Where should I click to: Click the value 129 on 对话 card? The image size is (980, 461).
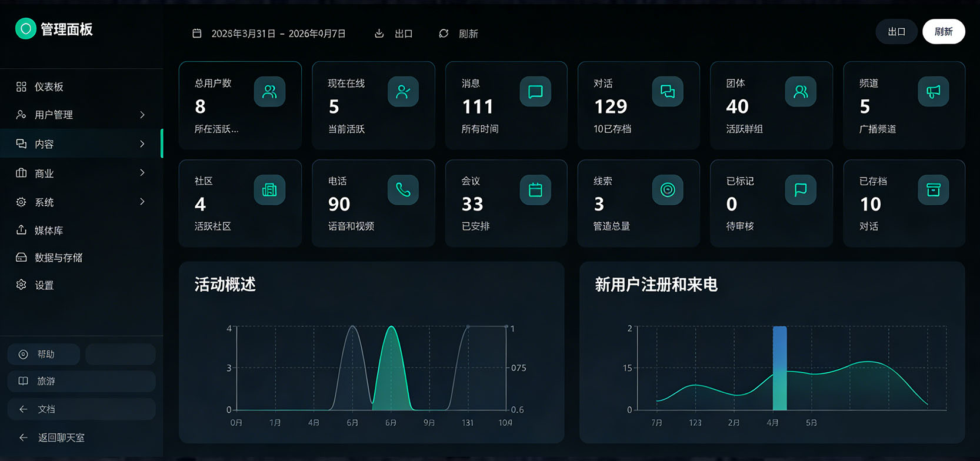pyautogui.click(x=611, y=106)
